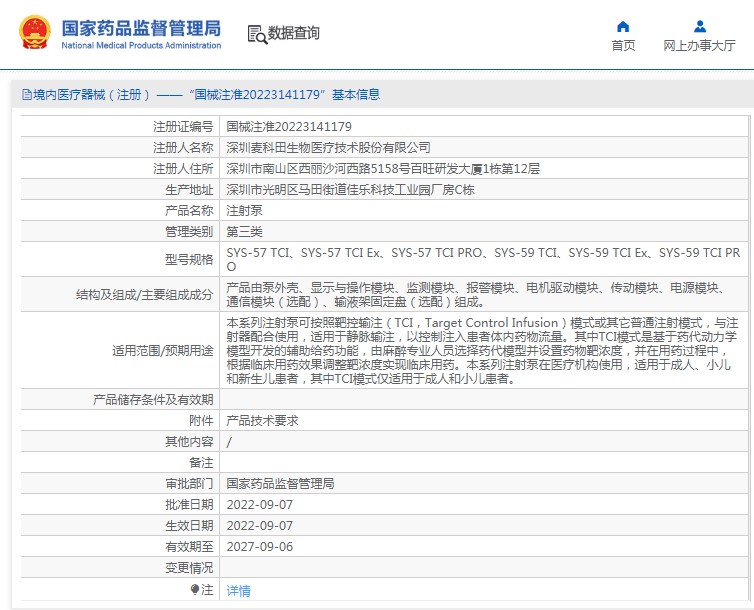Click the 结构及组成/主要组成成分 label
Image resolution: width=754 pixels, height=610 pixels.
coord(144,295)
